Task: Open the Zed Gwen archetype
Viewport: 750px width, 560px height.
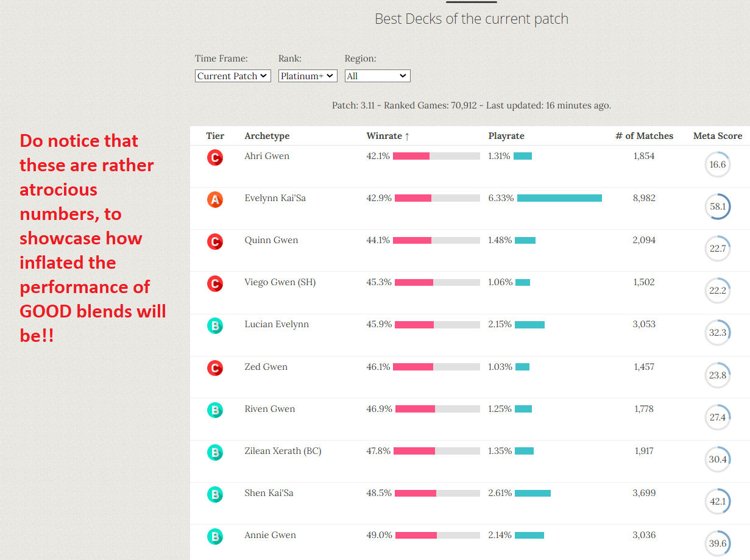Action: (266, 367)
